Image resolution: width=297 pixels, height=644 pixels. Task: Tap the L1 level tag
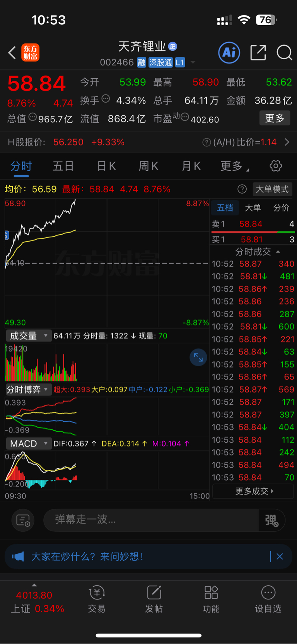tap(180, 62)
